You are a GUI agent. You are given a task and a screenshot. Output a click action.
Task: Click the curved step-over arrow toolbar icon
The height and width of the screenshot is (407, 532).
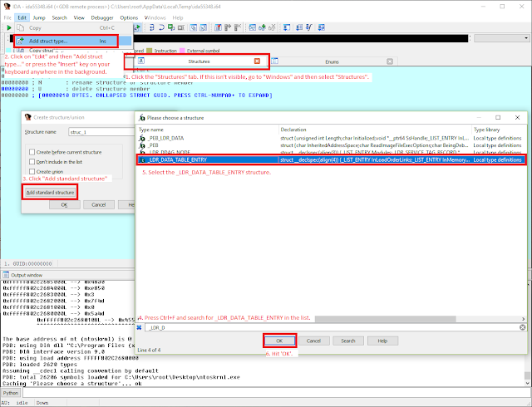161,27
